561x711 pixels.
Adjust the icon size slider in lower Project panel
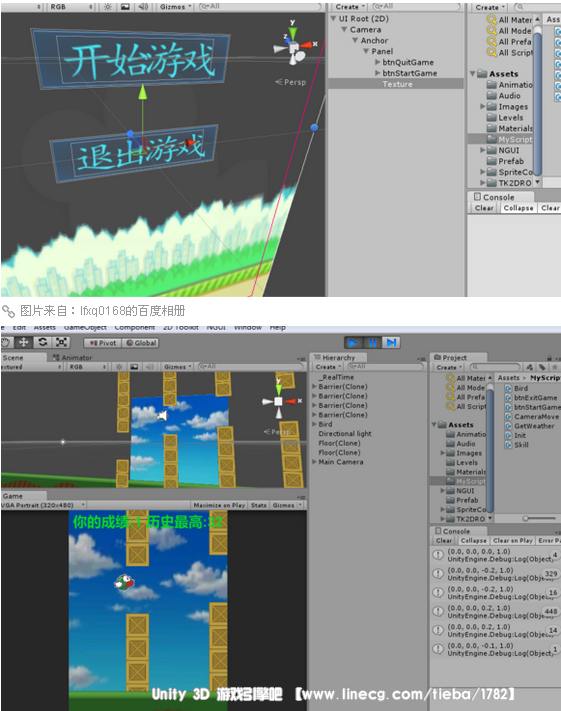click(x=540, y=518)
